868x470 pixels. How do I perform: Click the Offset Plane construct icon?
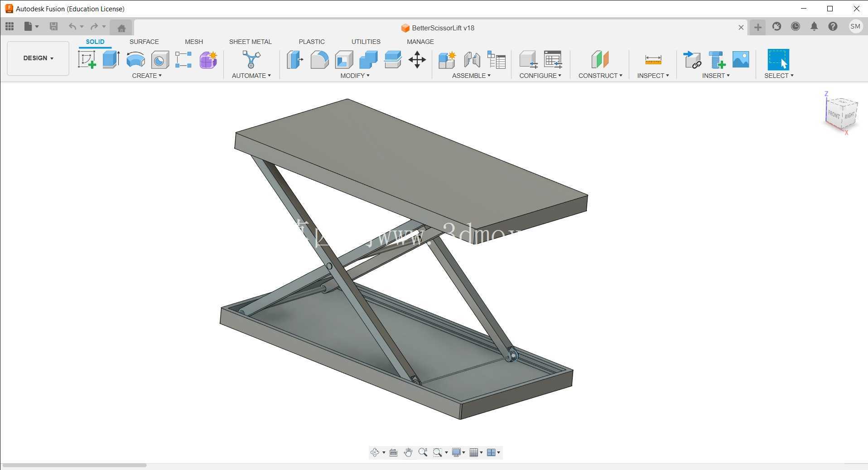(x=600, y=59)
